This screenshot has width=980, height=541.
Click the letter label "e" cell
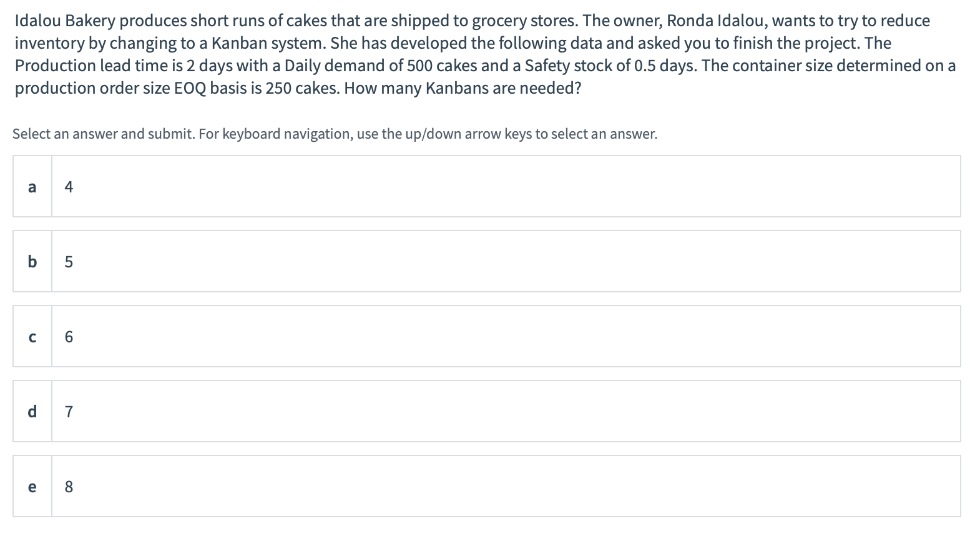click(32, 487)
